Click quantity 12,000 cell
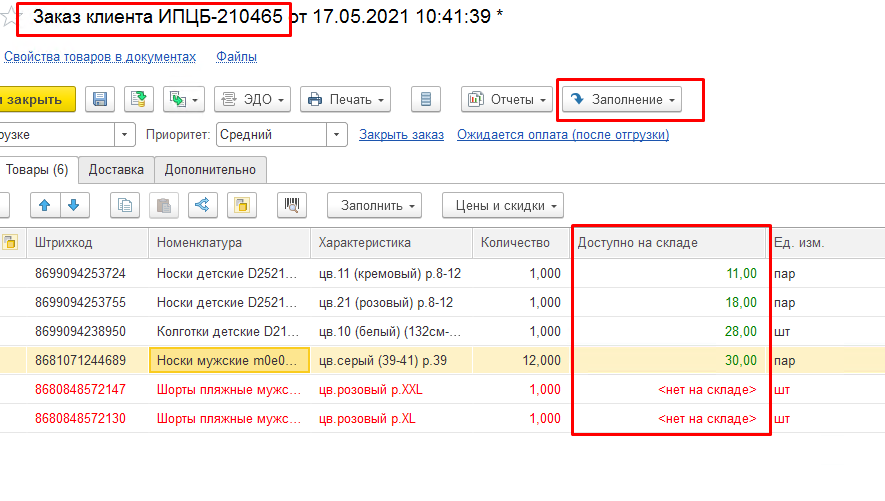 coord(520,361)
